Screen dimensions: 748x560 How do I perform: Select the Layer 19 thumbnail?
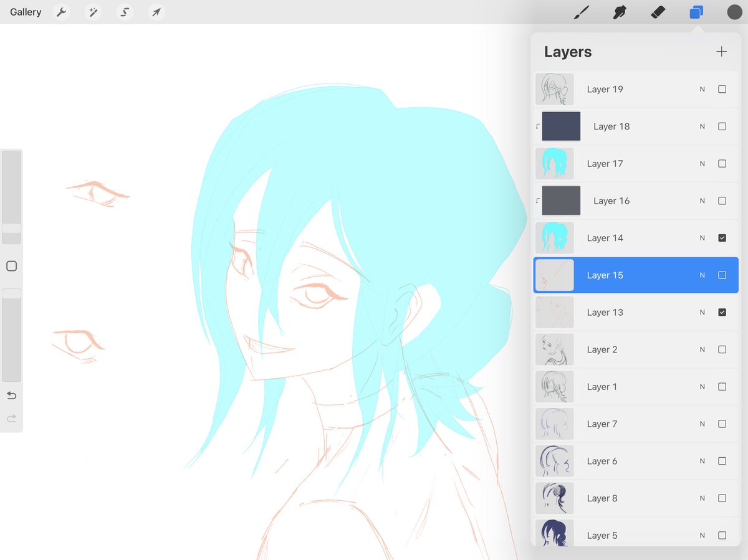click(x=555, y=89)
